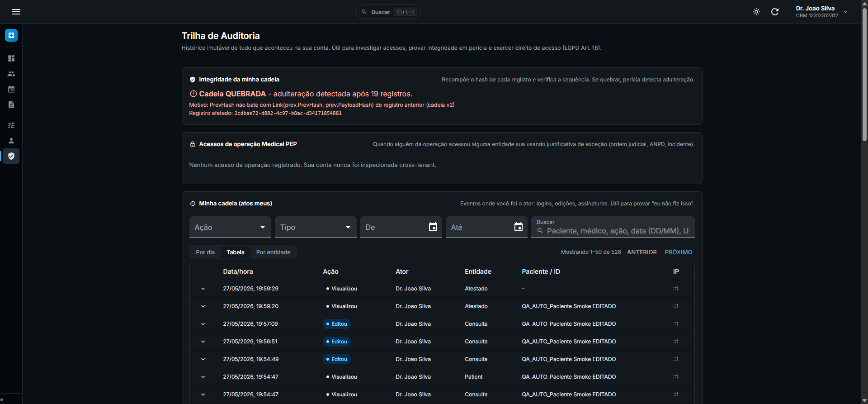868x404 pixels.
Task: Click the ANTERIOR page button
Action: [642, 252]
